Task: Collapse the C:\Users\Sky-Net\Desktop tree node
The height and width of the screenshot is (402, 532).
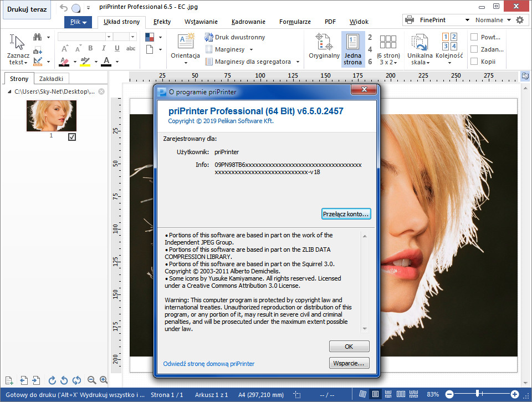Action: click(9, 91)
